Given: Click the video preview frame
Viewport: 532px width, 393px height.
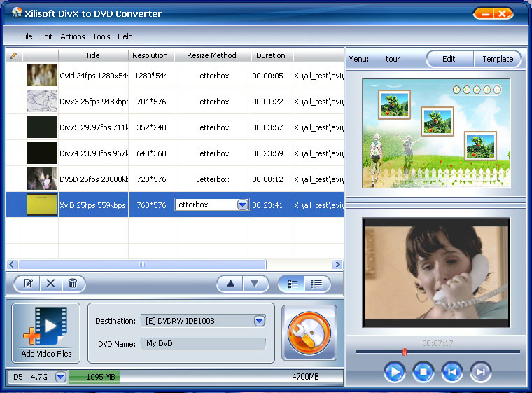Looking at the screenshot, I should pyautogui.click(x=436, y=273).
